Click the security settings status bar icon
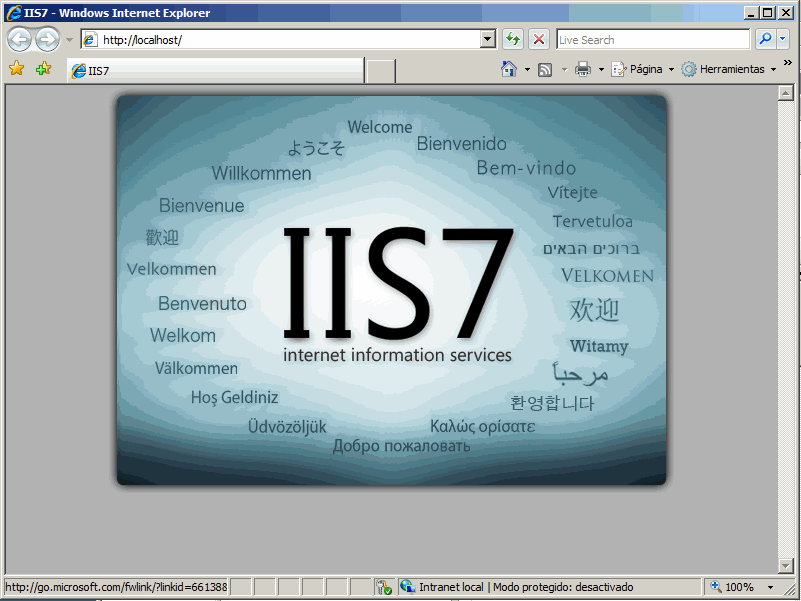Viewport: 801px width, 601px height. click(x=383, y=587)
